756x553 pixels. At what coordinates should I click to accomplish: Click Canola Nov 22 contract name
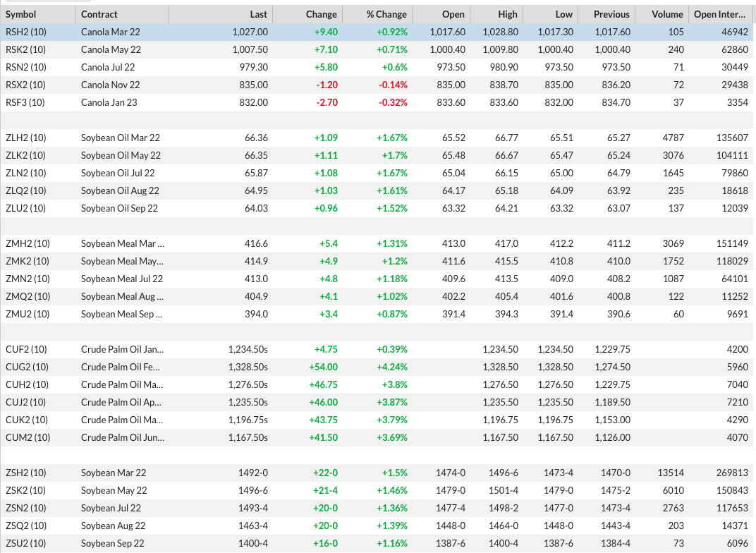tap(110, 85)
